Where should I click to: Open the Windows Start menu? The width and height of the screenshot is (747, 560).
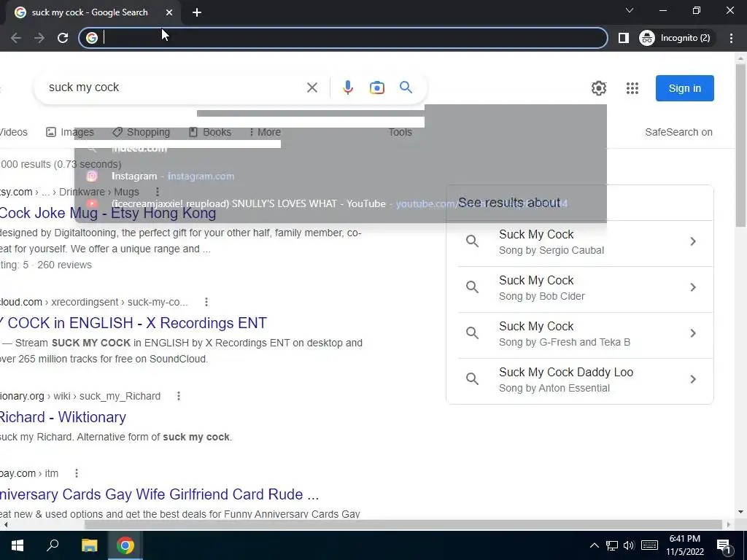tap(18, 545)
